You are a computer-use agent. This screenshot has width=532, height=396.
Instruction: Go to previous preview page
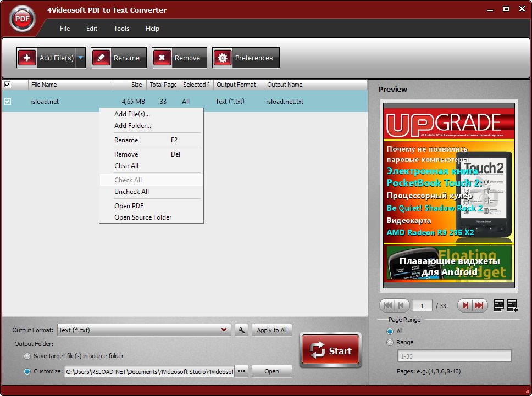401,305
